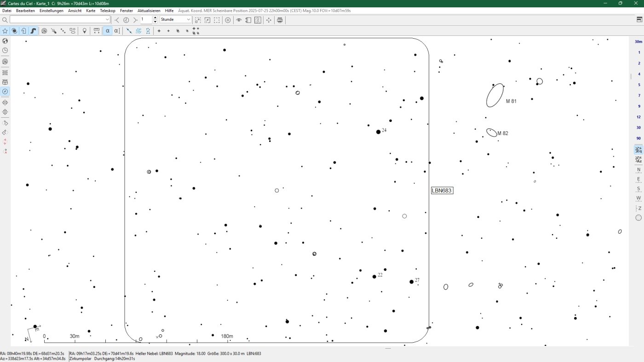The height and width of the screenshot is (362, 644).
Task: Open the Hilfe menu
Action: click(169, 10)
